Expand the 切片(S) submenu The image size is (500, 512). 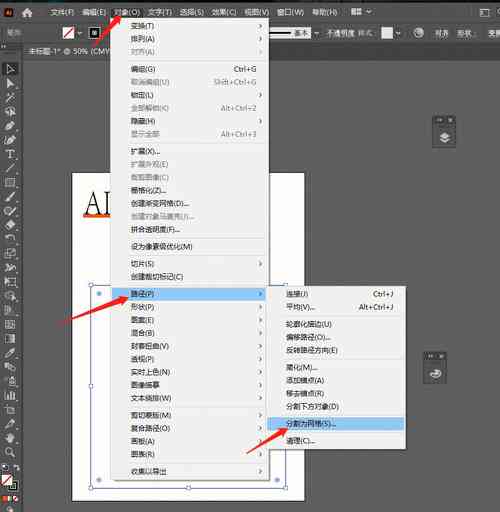coord(189,264)
